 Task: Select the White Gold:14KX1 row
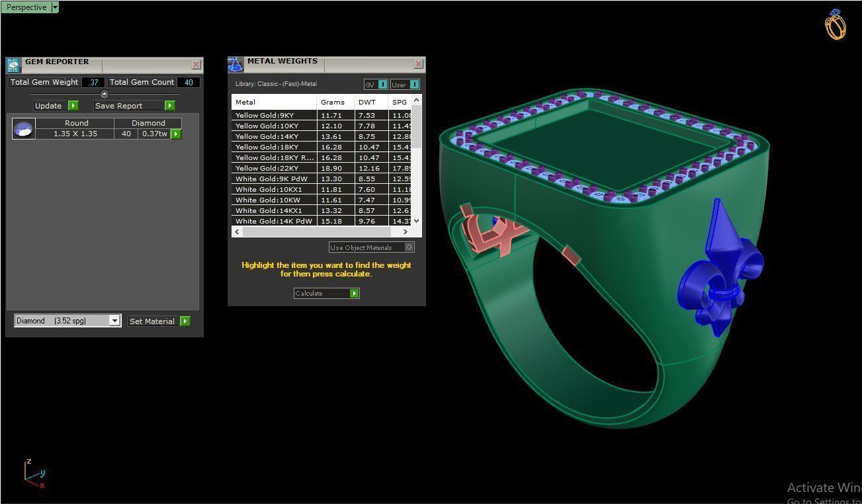click(x=322, y=210)
